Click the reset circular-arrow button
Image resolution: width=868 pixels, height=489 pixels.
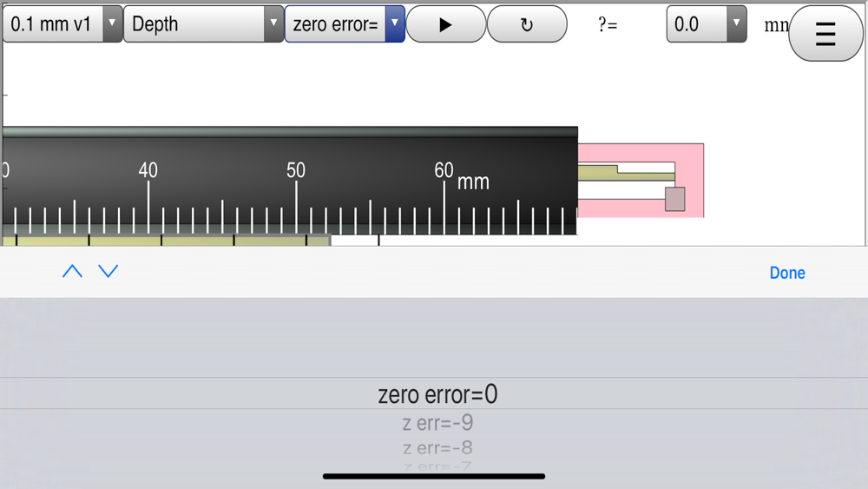[x=527, y=24]
